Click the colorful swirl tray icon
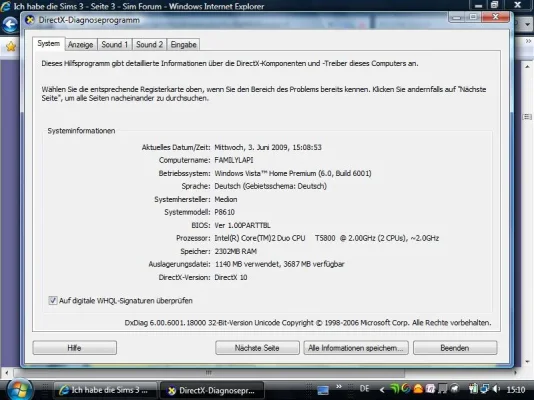This screenshot has width=534, height=400. tap(406, 389)
